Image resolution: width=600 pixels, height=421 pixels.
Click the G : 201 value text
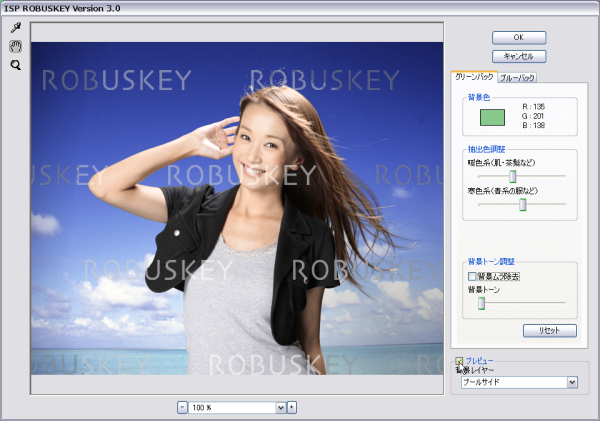(x=533, y=116)
